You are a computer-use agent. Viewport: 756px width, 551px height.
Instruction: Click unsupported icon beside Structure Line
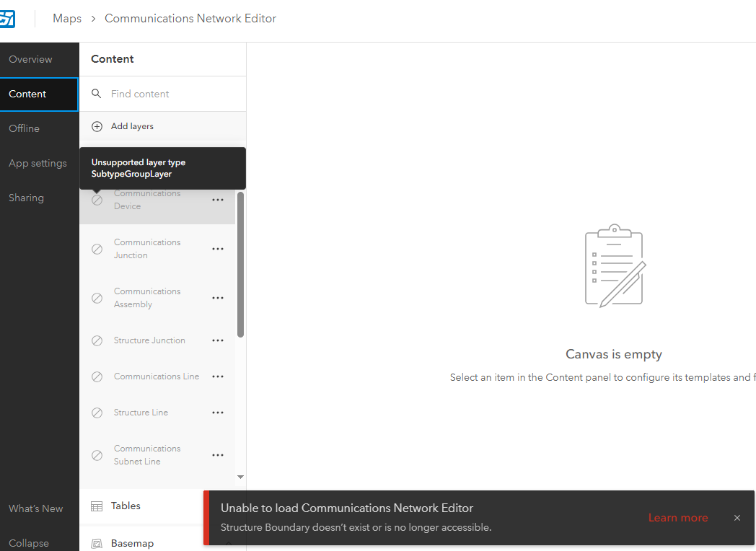click(97, 413)
